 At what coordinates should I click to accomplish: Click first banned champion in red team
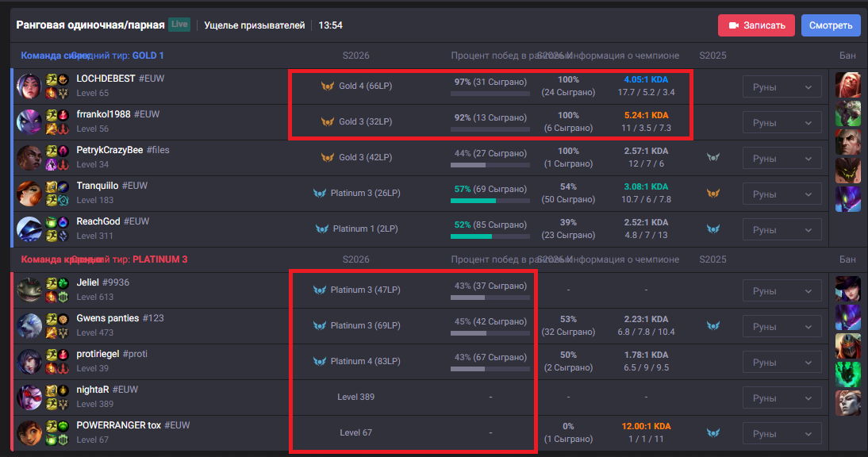pos(848,289)
